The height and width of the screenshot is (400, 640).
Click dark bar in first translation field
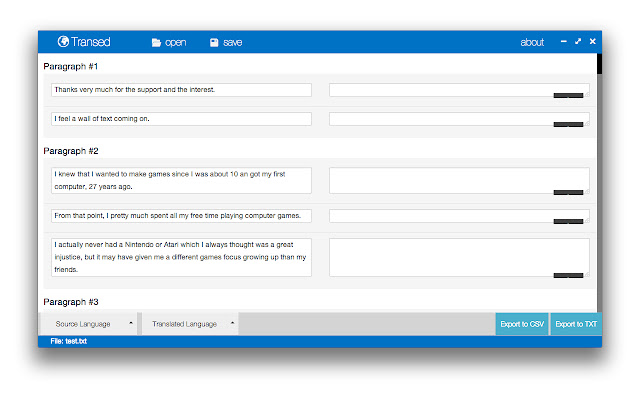(568, 96)
